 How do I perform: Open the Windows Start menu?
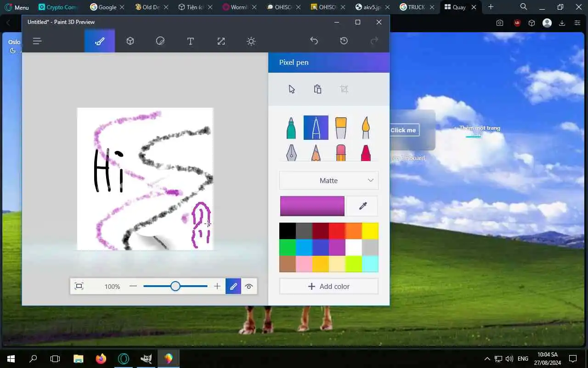coord(11,359)
